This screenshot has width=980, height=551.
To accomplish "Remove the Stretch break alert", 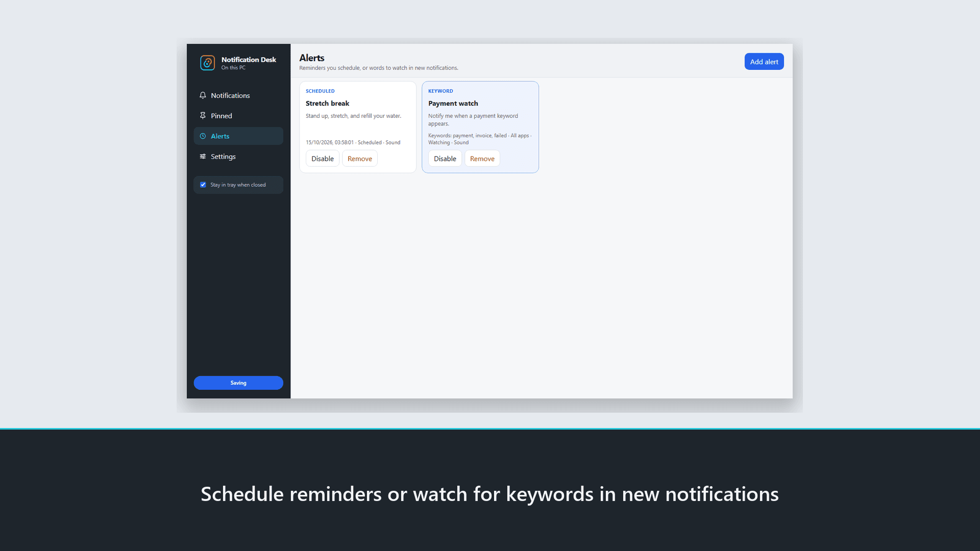I will click(x=360, y=159).
